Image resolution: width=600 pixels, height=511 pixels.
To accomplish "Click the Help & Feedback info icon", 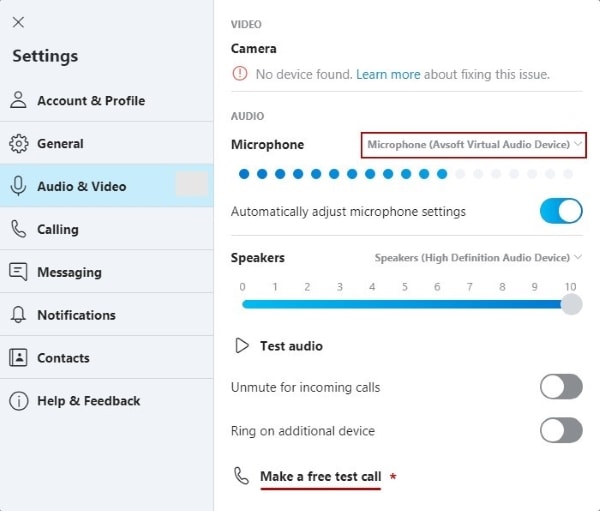I will [x=18, y=401].
